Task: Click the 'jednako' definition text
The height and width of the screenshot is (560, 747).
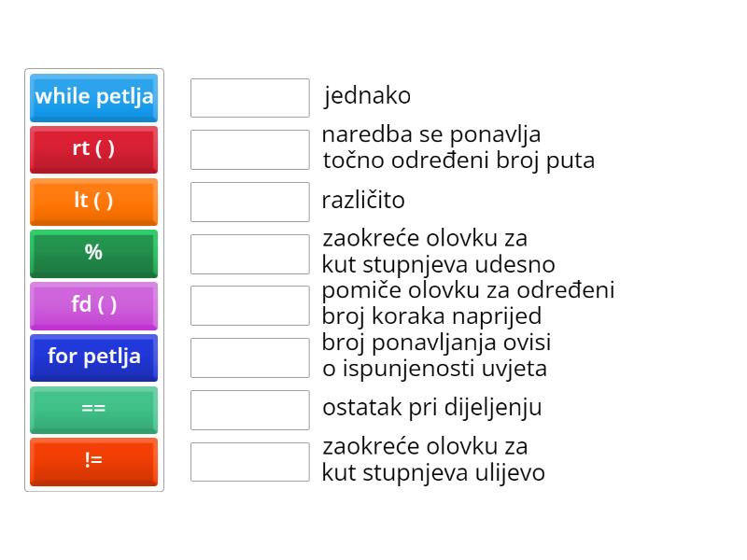Action: pyautogui.click(x=367, y=96)
